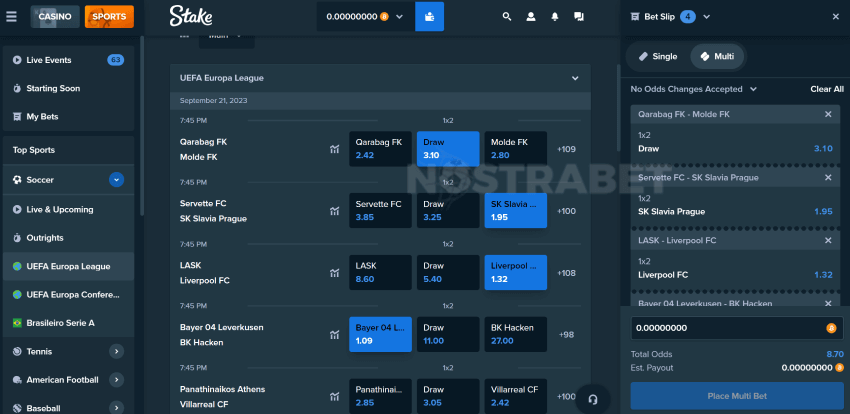
Task: Remove Qarabag FK - Molde FK selection
Action: point(828,114)
